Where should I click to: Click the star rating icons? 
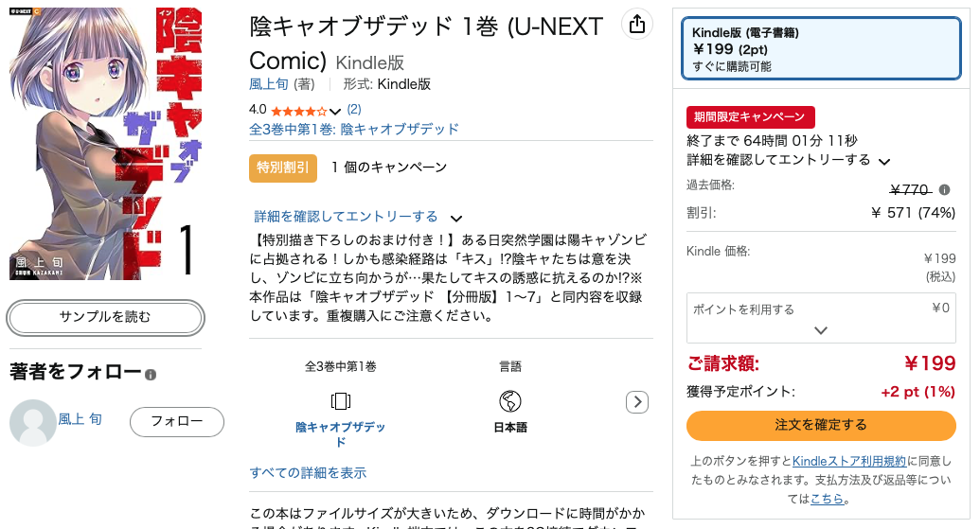click(298, 110)
